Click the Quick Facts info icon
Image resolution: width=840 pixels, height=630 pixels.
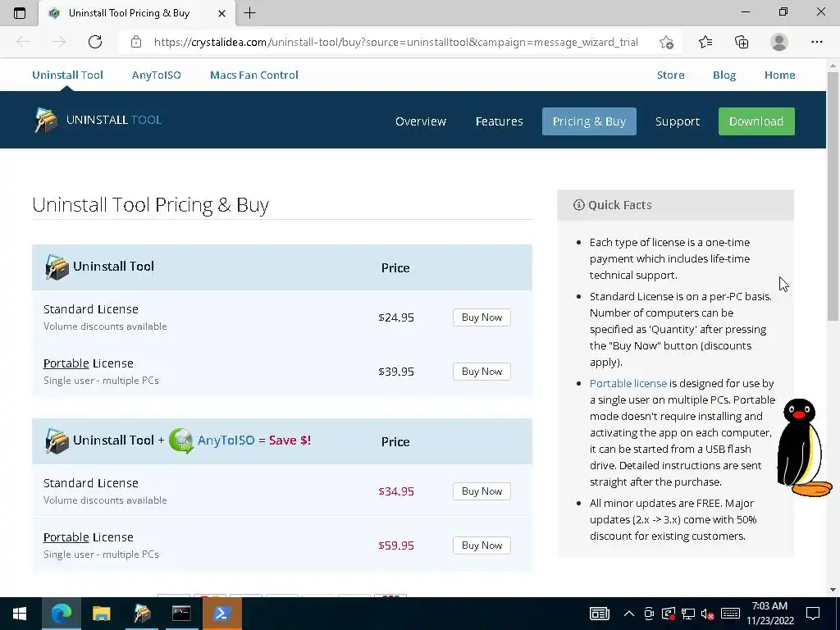click(x=578, y=204)
